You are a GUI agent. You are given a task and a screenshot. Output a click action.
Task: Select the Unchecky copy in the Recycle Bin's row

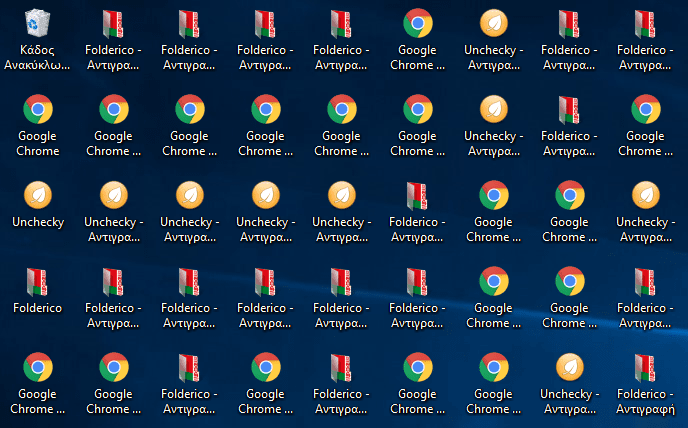coord(494,23)
